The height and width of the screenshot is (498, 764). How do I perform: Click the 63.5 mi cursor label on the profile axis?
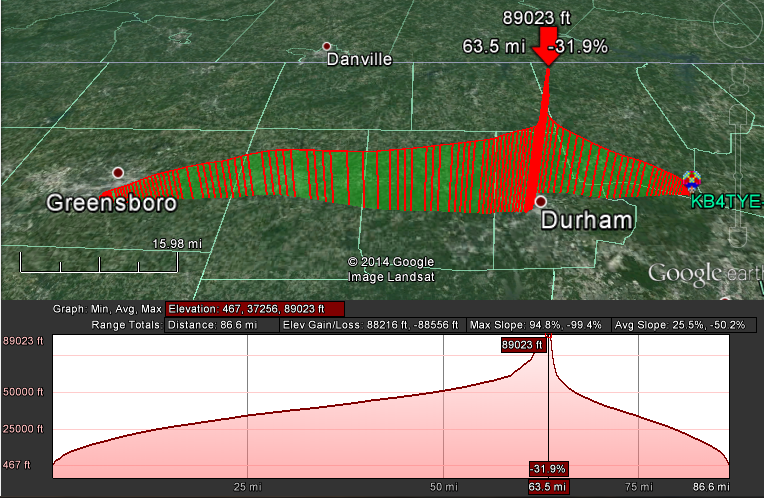coord(549,487)
